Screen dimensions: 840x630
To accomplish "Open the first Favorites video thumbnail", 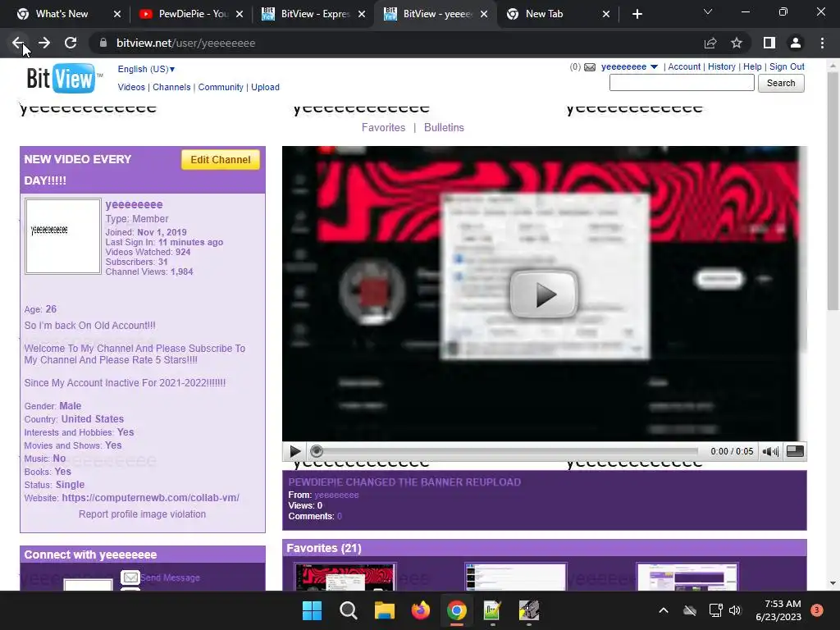I will pyautogui.click(x=345, y=577).
